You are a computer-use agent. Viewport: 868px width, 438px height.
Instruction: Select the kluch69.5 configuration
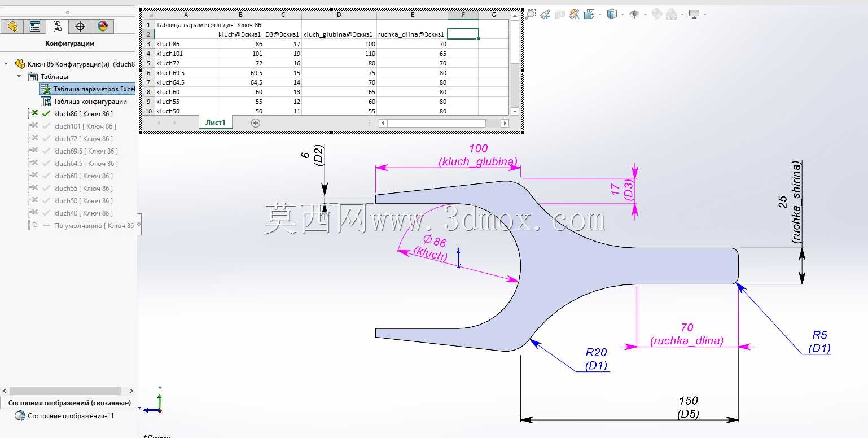(86, 151)
